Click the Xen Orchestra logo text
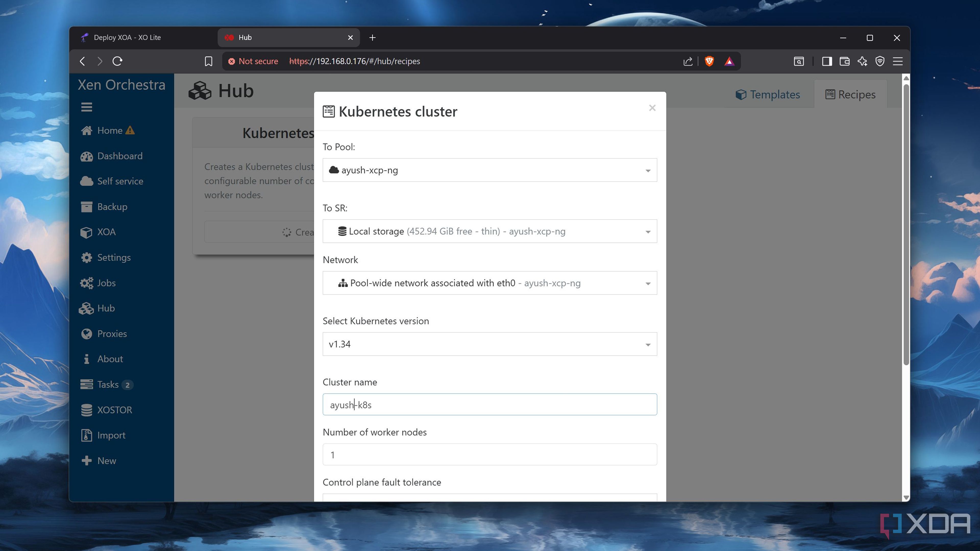 (121, 85)
